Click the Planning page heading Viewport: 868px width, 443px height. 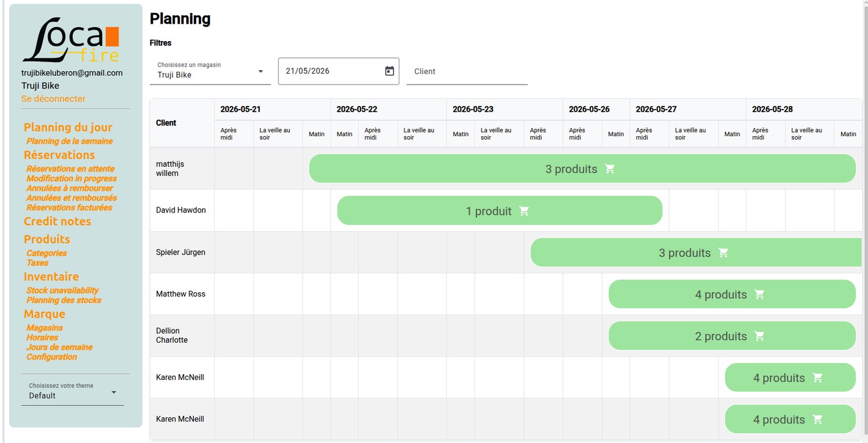pyautogui.click(x=180, y=19)
